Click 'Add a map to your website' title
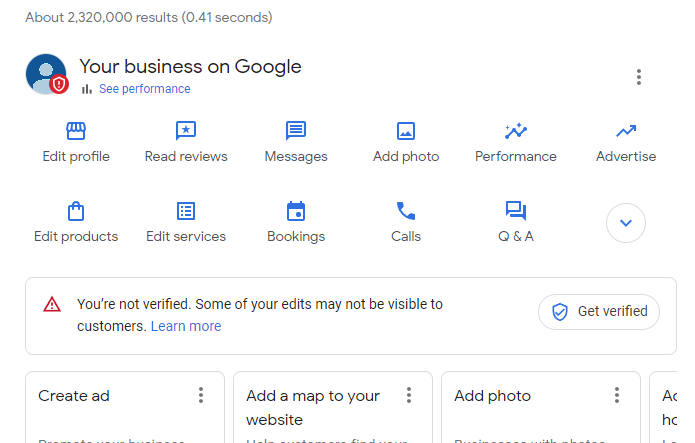Image resolution: width=695 pixels, height=443 pixels. [312, 408]
